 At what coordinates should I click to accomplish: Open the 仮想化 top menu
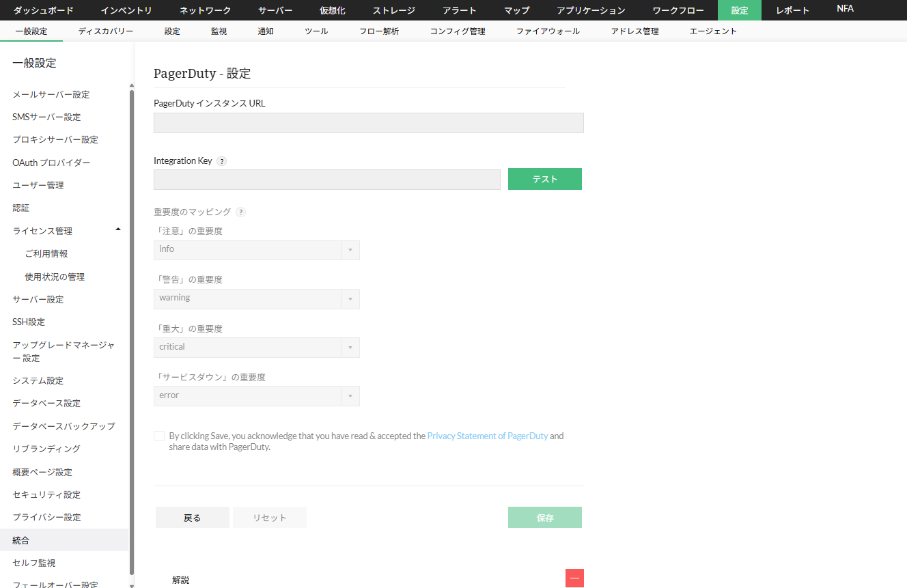[x=333, y=10]
